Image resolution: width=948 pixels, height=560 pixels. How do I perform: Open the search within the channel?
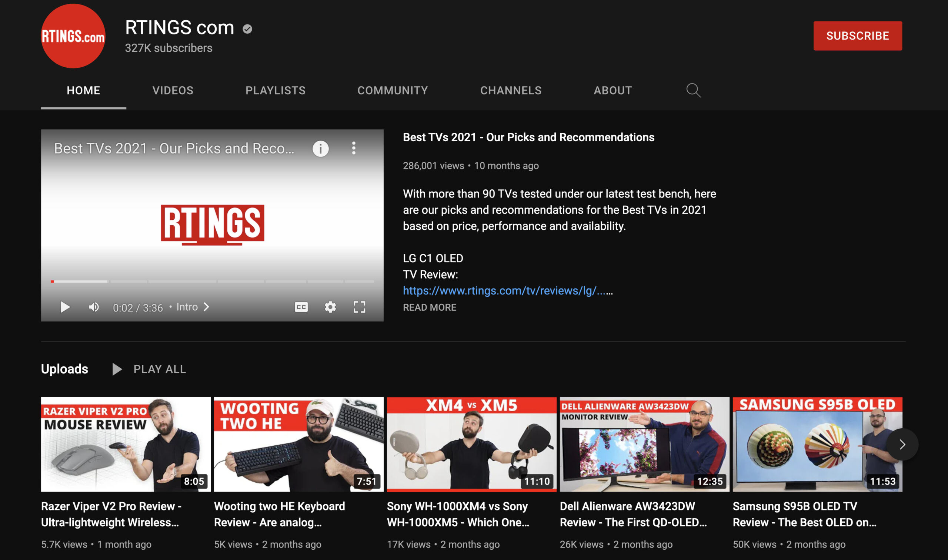[693, 90]
